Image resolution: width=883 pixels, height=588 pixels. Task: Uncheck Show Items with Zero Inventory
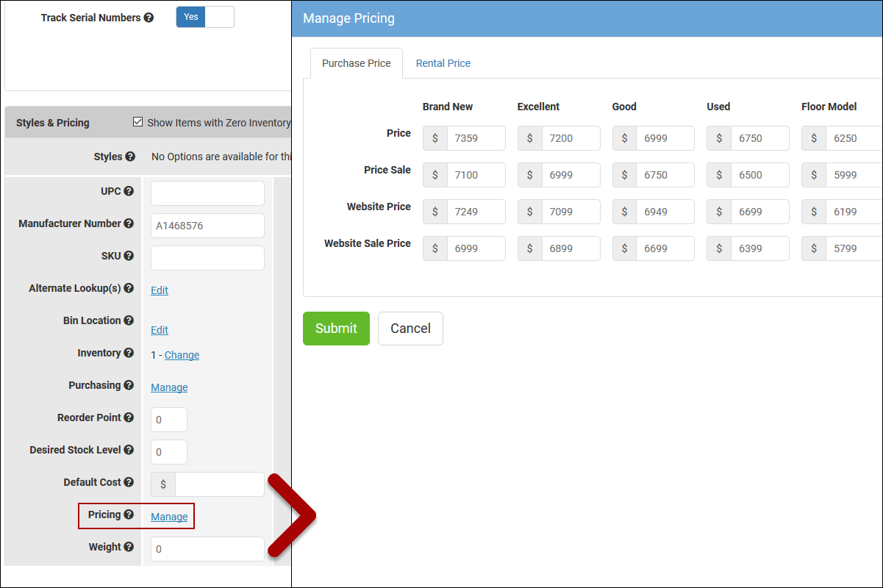(x=137, y=122)
